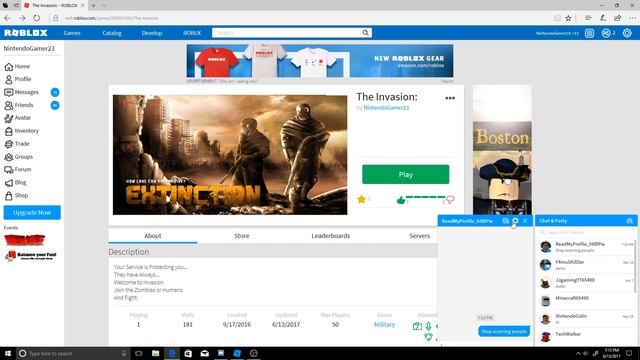Viewport: 640px width, 360px height.
Task: Open Microsoft Store from the taskbar
Action: 188,353
